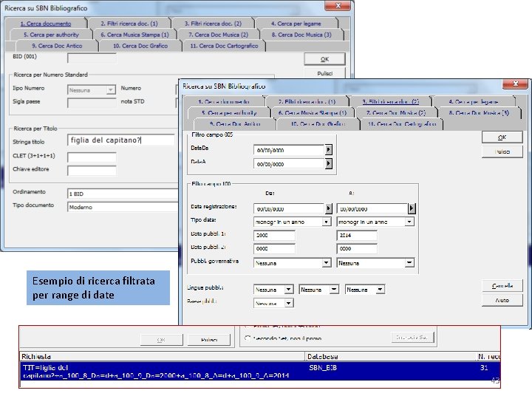
Task: Click OK button in back search window
Action: (324, 59)
